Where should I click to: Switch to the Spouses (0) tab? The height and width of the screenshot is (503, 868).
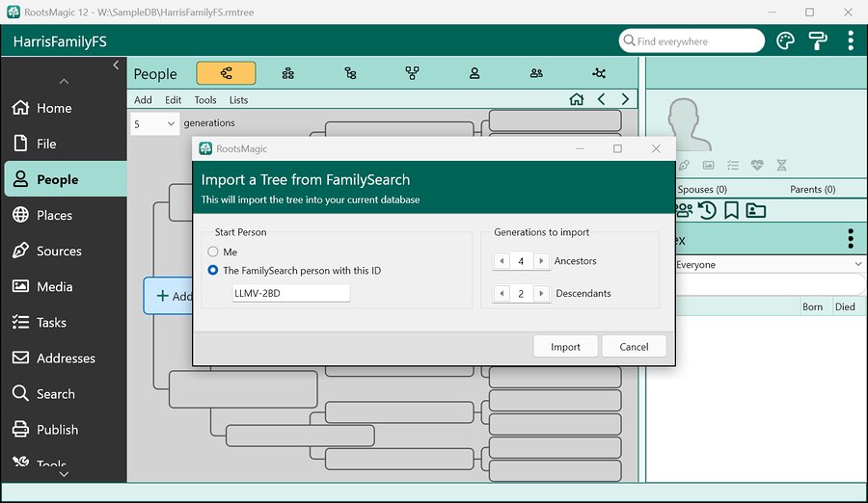point(702,189)
